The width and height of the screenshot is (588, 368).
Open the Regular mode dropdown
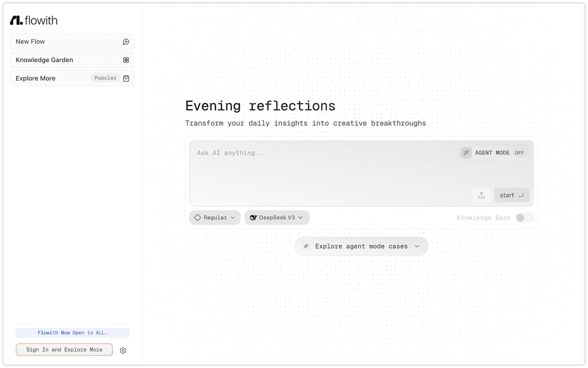pyautogui.click(x=215, y=218)
